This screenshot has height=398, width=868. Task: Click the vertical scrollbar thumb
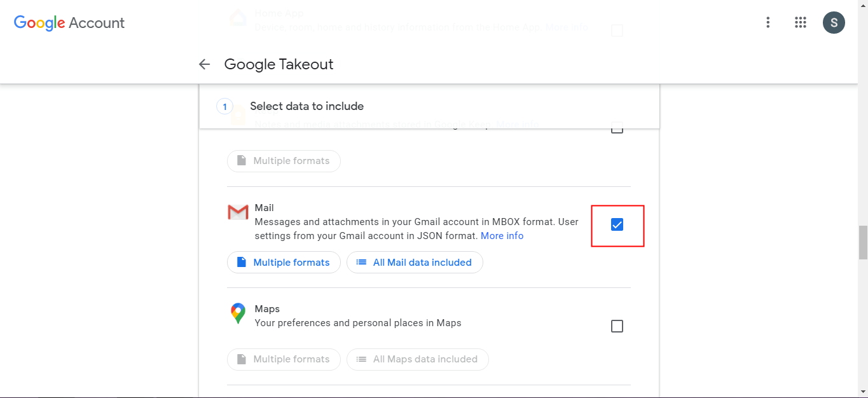(x=863, y=242)
